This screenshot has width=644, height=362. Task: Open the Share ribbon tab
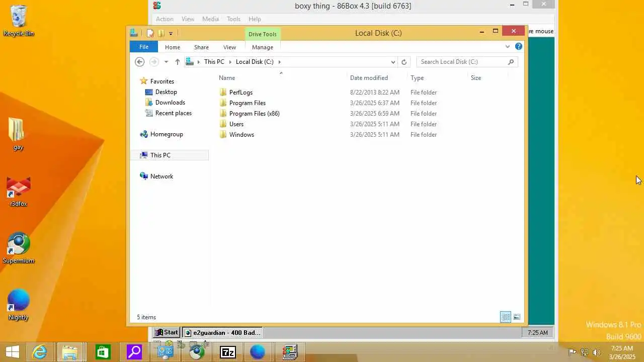(201, 47)
